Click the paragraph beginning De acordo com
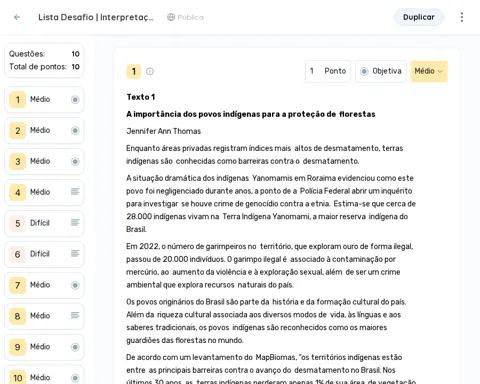Viewport: 480px width, 384px height. click(x=271, y=368)
